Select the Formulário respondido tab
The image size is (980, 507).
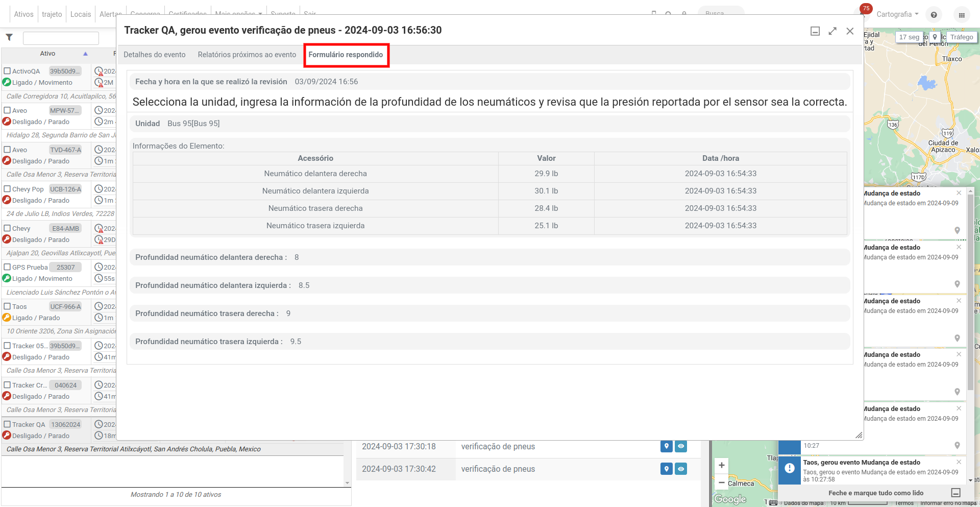[x=346, y=55]
